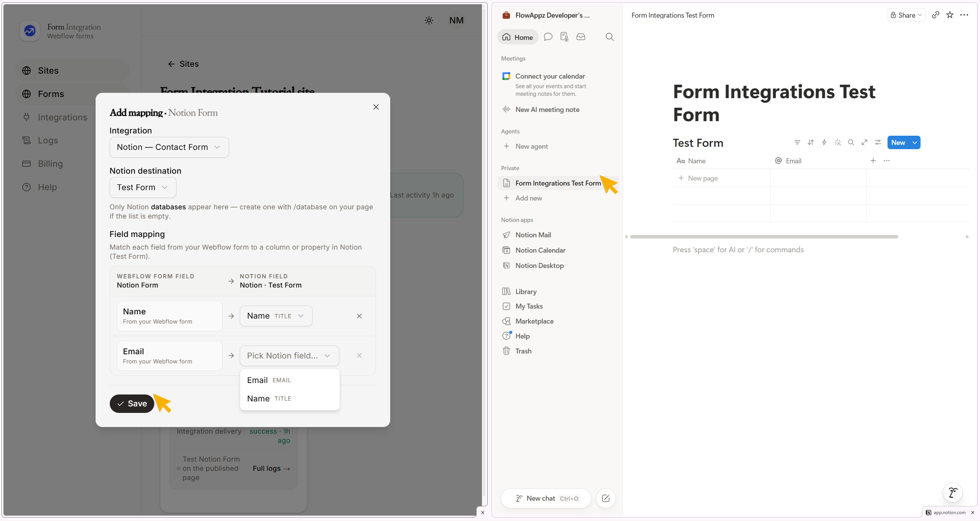980x521 pixels.
Task: Go back to Sites via arrow link
Action: (x=183, y=64)
